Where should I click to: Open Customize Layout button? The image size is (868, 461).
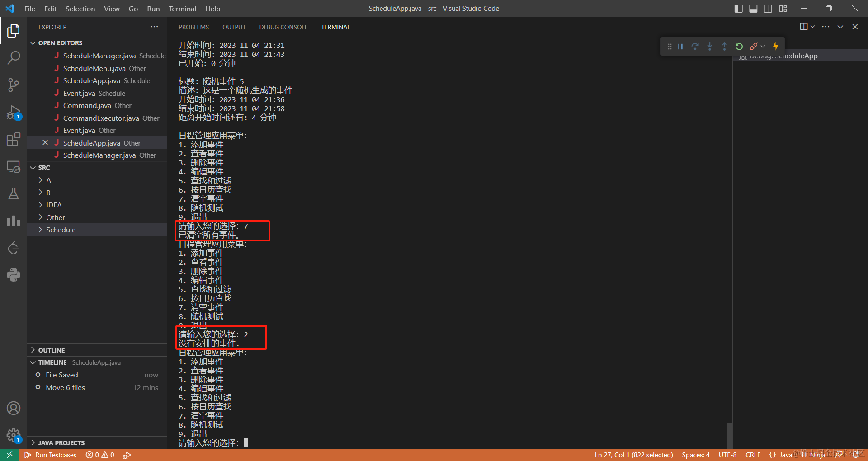(783, 9)
